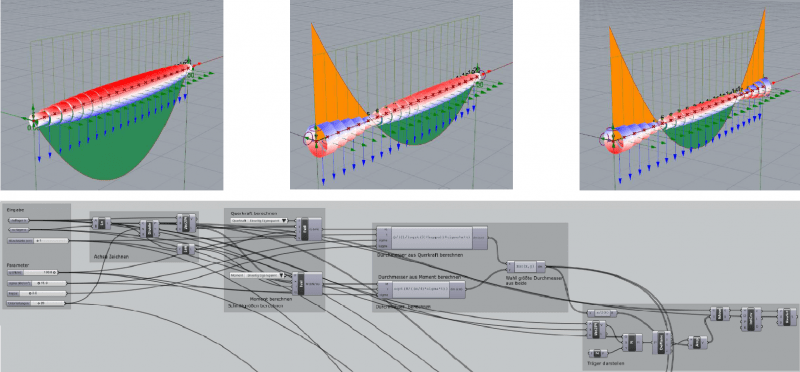Select the Divide component in Achse Zeichnen group

click(149, 229)
